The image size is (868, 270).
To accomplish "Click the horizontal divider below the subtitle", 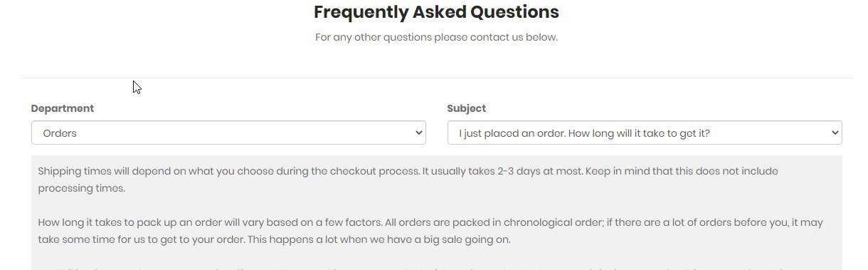I will [437, 78].
